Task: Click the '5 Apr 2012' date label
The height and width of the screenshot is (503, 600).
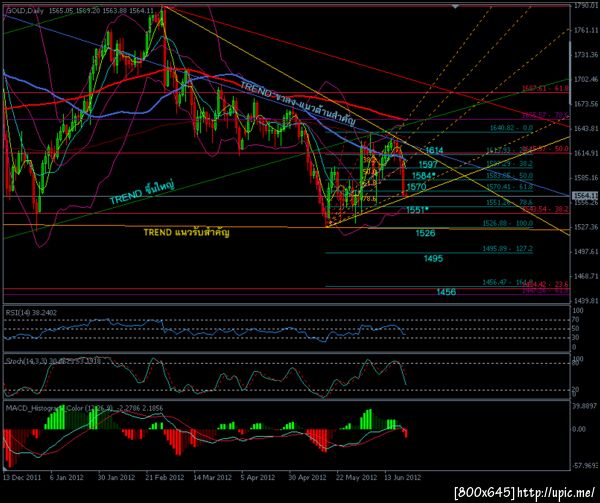Action: click(x=259, y=478)
